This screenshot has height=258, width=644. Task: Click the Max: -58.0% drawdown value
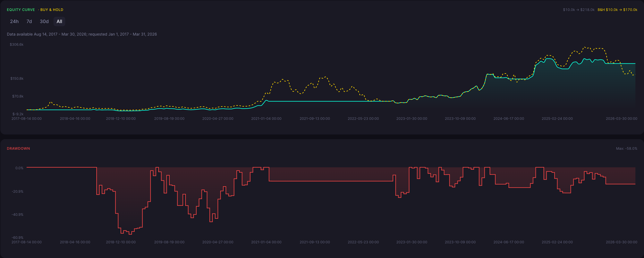click(626, 149)
